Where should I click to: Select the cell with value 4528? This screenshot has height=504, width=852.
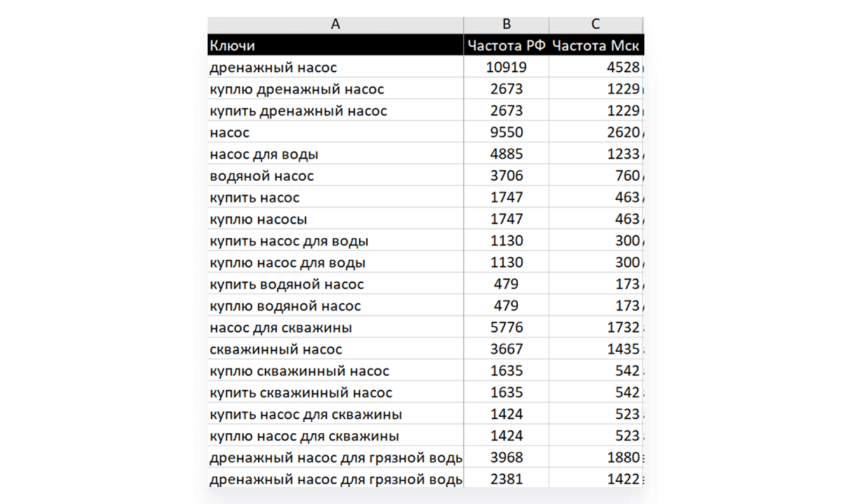[x=596, y=67]
